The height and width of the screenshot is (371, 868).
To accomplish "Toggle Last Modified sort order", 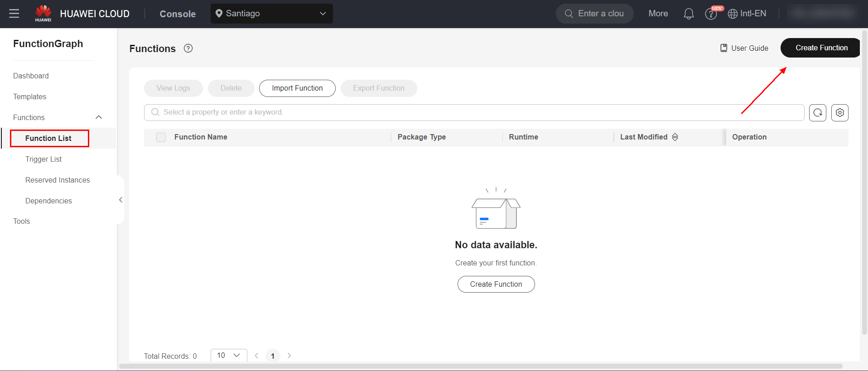I will (x=675, y=137).
